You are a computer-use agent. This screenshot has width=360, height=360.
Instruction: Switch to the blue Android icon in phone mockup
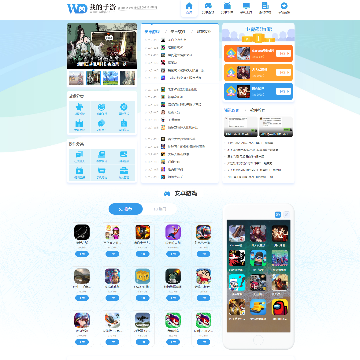(x=278, y=215)
